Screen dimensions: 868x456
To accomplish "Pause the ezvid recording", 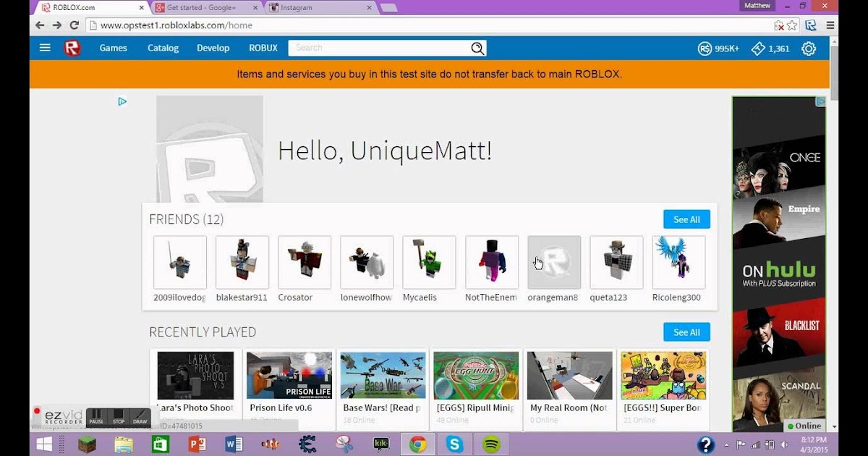I will pyautogui.click(x=96, y=417).
